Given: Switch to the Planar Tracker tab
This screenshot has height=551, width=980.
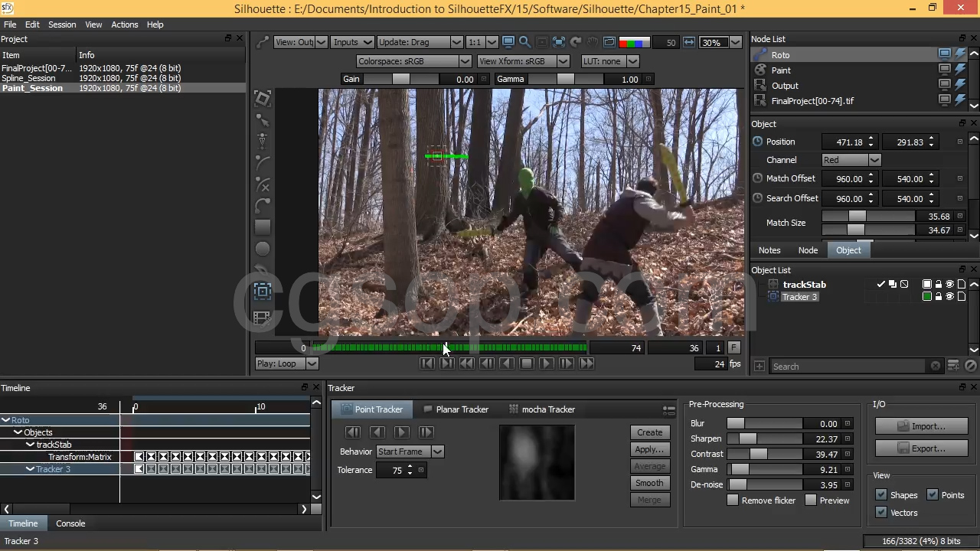Looking at the screenshot, I should [x=456, y=409].
